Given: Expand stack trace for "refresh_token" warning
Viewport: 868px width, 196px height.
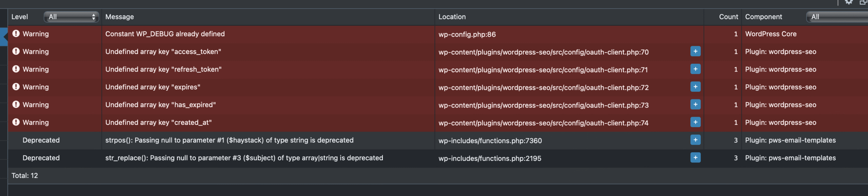Looking at the screenshot, I should coord(695,69).
